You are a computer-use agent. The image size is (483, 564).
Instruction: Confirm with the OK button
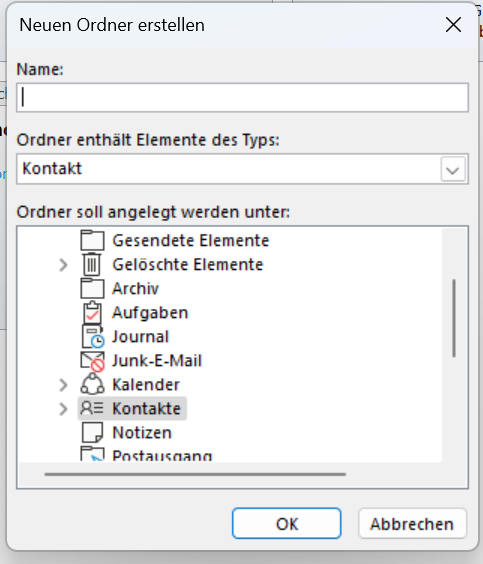(286, 523)
